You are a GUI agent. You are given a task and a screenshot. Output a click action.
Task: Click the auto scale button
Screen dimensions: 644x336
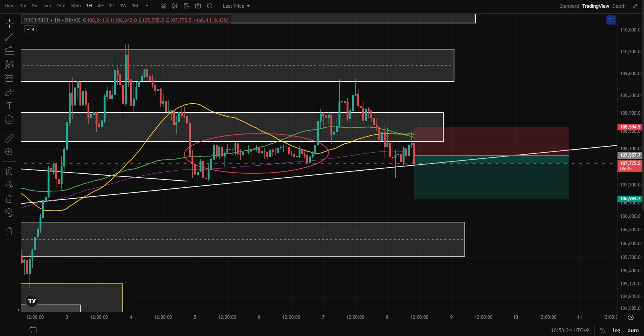pyautogui.click(x=633, y=330)
